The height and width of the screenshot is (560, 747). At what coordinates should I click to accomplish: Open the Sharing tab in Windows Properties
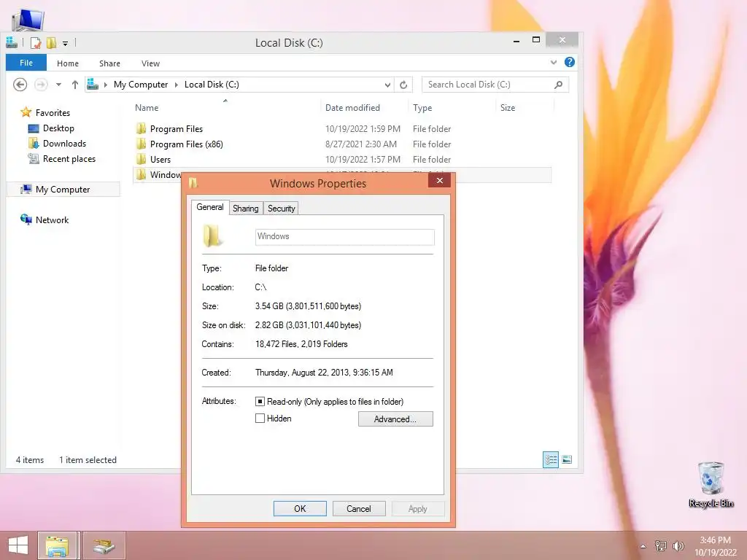(245, 209)
